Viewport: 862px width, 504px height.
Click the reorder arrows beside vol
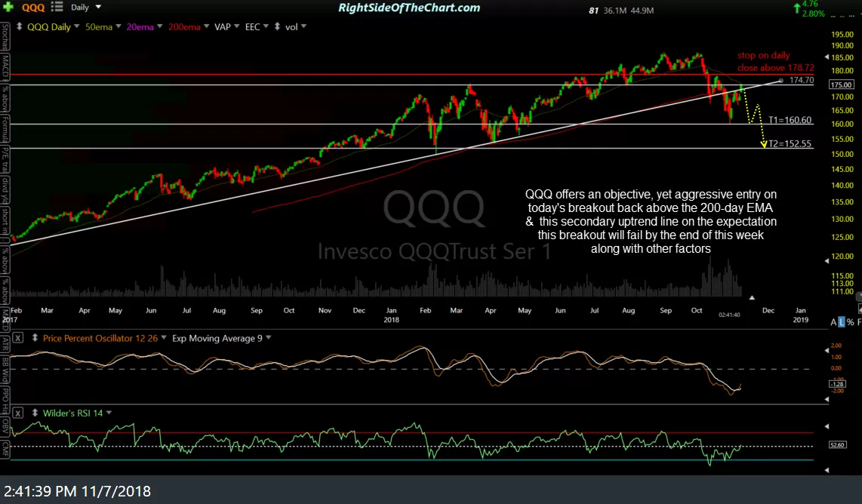(277, 26)
